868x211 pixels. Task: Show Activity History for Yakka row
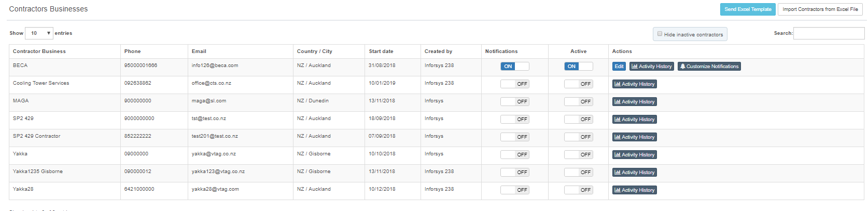point(634,155)
